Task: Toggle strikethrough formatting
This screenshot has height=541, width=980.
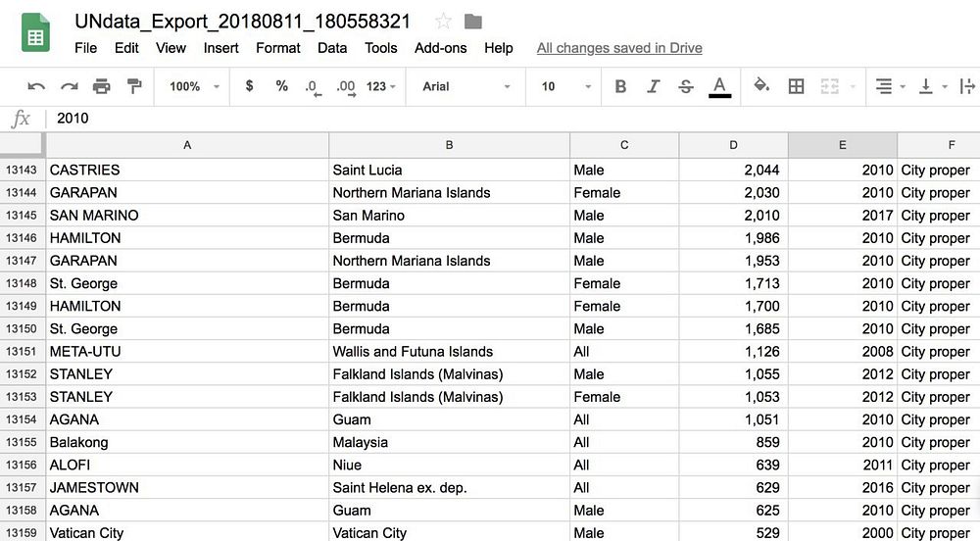Action: tap(686, 86)
